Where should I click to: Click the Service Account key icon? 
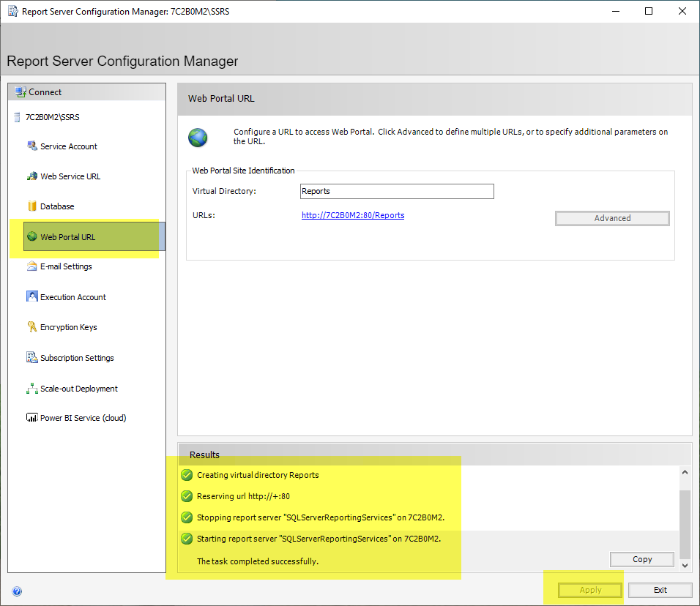(31, 146)
